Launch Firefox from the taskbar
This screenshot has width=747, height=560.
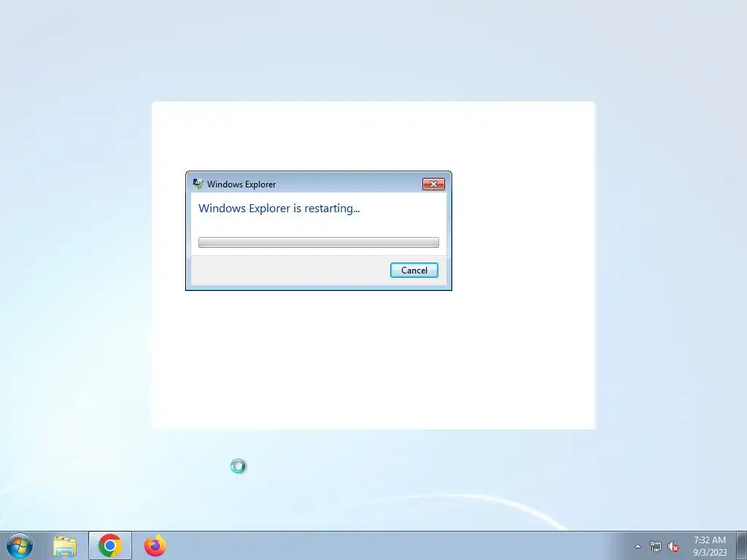click(x=155, y=545)
